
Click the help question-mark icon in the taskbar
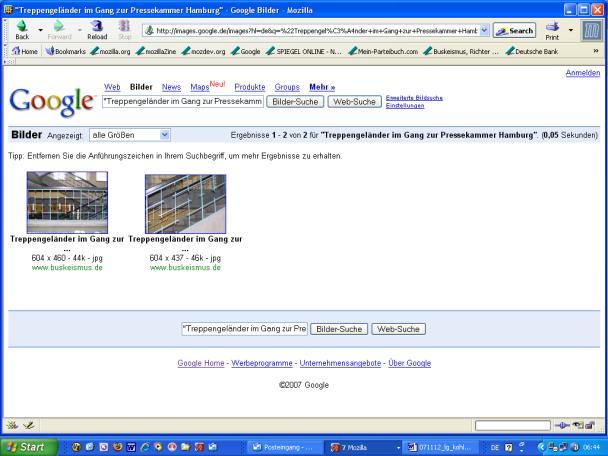(508, 447)
